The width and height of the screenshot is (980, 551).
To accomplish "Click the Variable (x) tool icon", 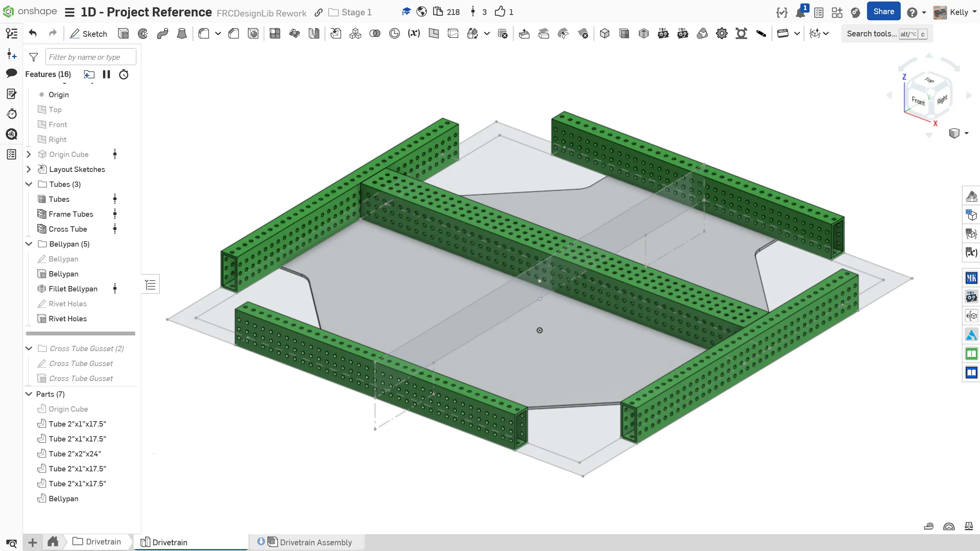I will pos(414,34).
